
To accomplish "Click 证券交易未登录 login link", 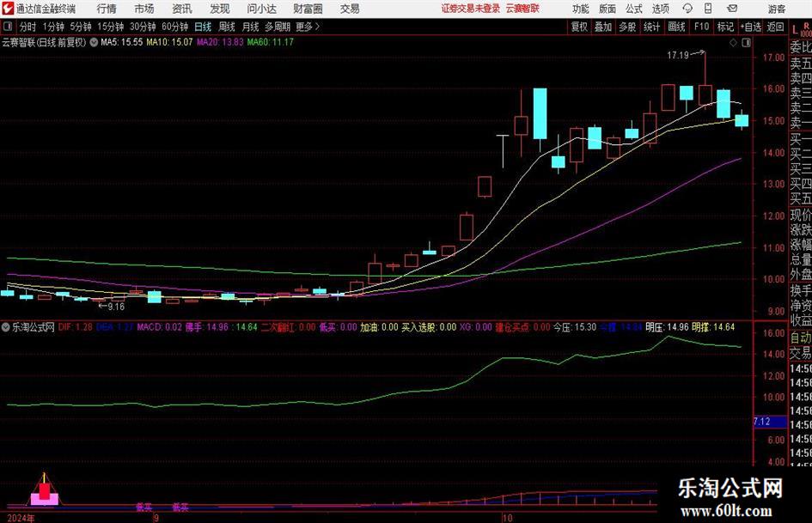I will (x=470, y=9).
